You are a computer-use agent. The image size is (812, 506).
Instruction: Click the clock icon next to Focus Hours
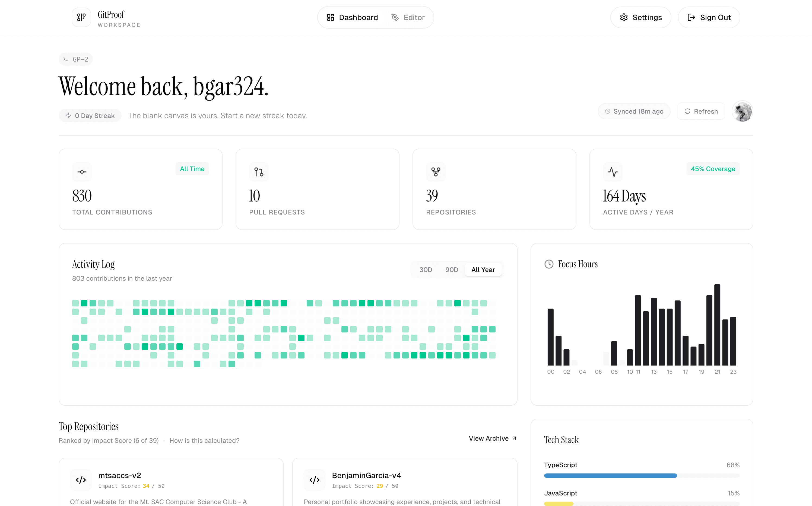coord(549,264)
